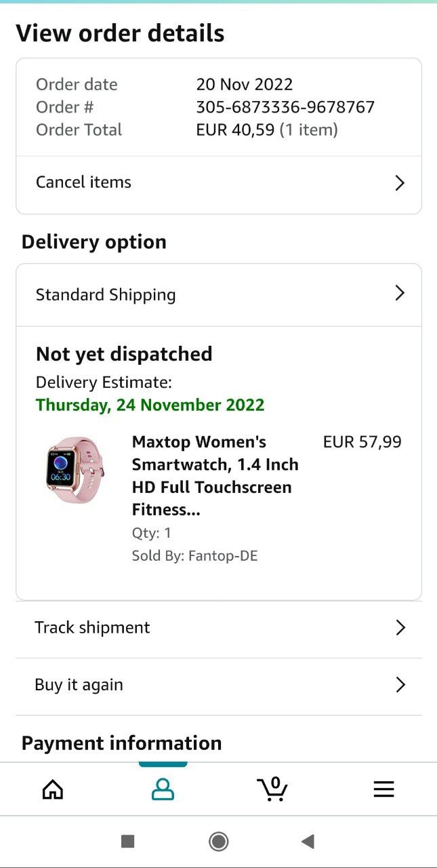Viewport: 437px width, 868px height.
Task: Tap Track shipment text
Action: [92, 628]
